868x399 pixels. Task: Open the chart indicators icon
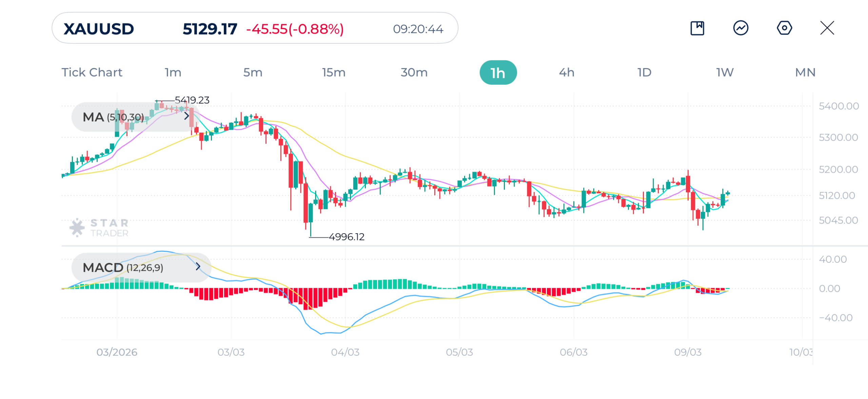(741, 28)
